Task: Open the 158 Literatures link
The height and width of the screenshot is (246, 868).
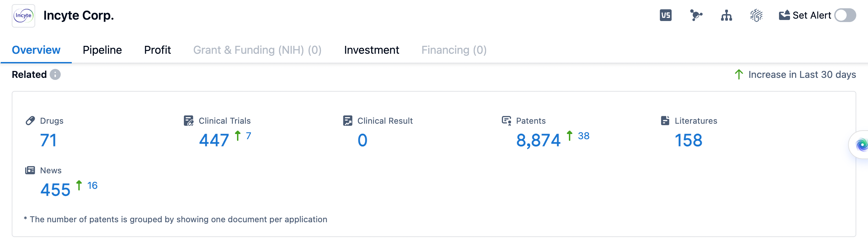Action: [688, 140]
